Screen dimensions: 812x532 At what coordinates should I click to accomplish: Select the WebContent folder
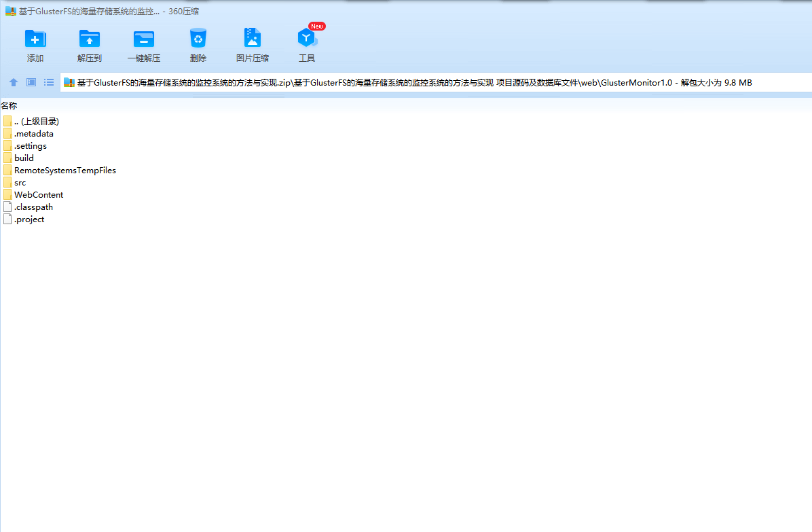33,195
